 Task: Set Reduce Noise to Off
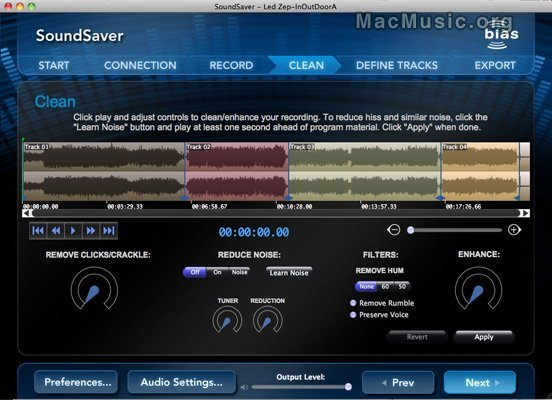point(195,272)
